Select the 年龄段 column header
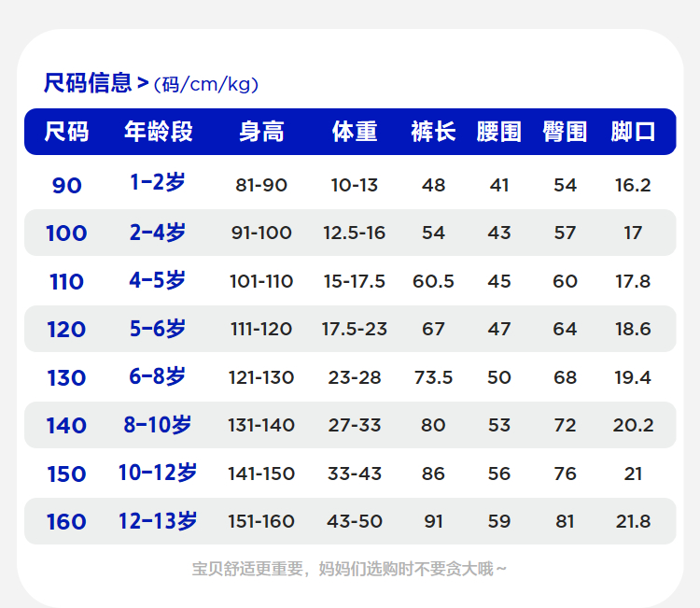 pos(158,132)
